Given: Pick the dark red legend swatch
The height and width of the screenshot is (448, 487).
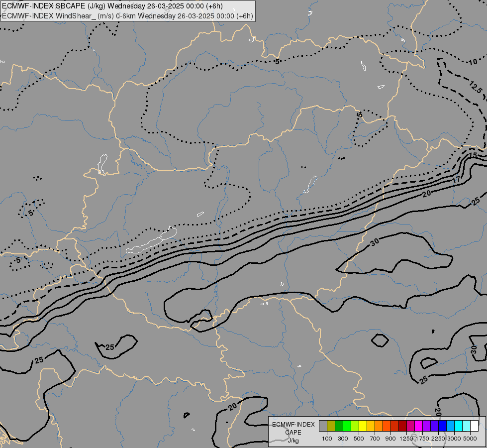Looking at the screenshot, I should (x=403, y=426).
